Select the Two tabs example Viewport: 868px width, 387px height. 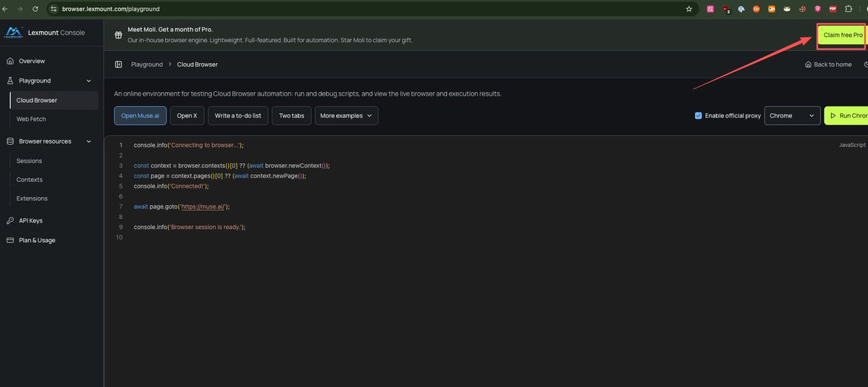tap(292, 116)
